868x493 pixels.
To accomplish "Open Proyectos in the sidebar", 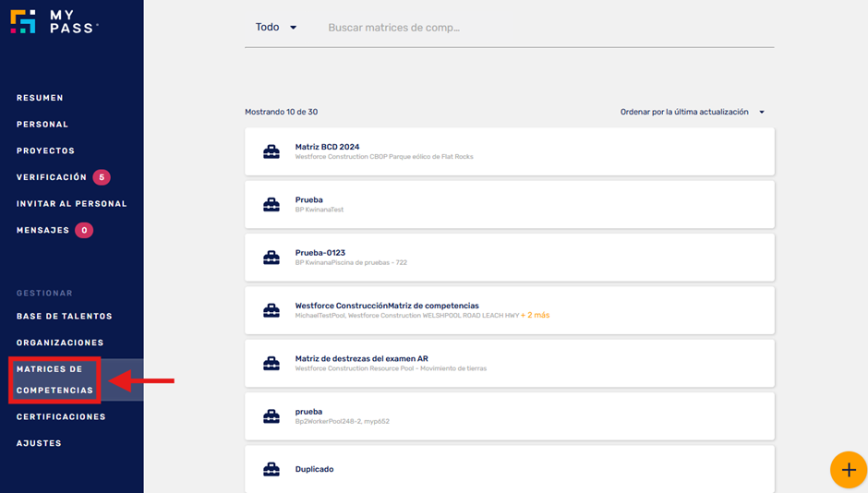I will coord(45,151).
